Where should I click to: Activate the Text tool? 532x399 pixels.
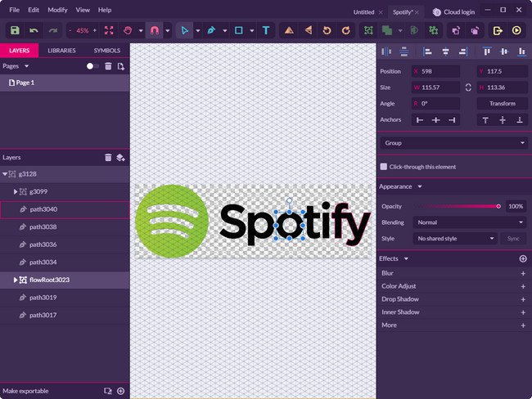point(266,30)
